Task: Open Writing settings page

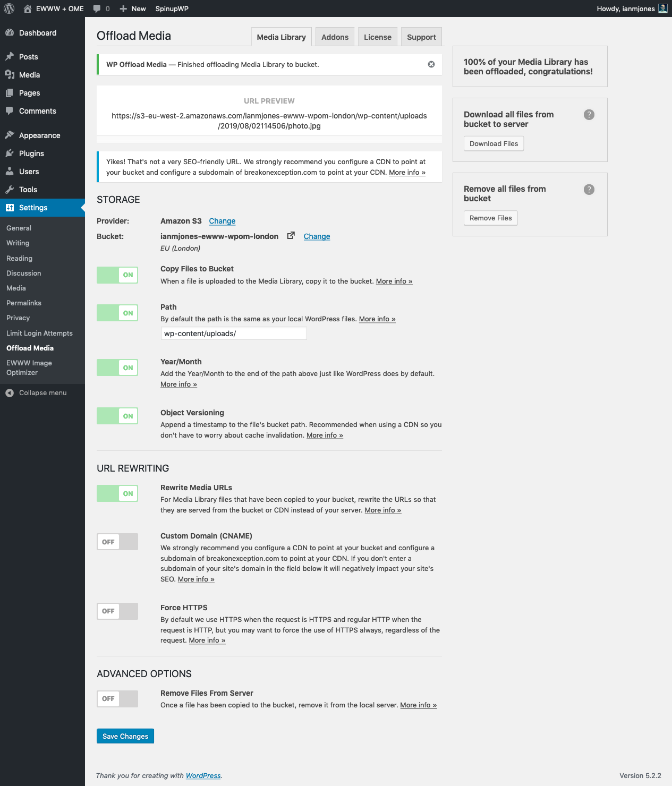Action: click(x=18, y=243)
